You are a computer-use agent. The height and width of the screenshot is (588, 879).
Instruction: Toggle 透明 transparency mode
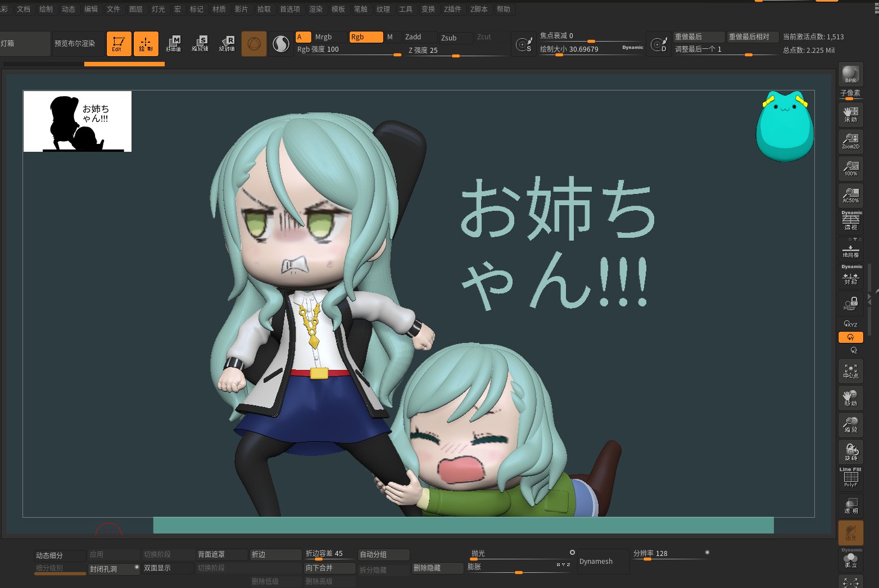[851, 506]
